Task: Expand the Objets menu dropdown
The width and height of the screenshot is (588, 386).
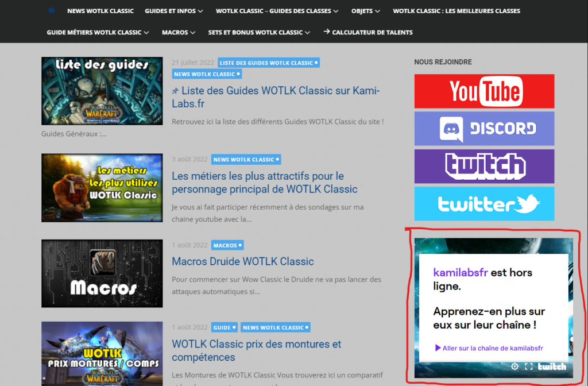Action: click(365, 11)
